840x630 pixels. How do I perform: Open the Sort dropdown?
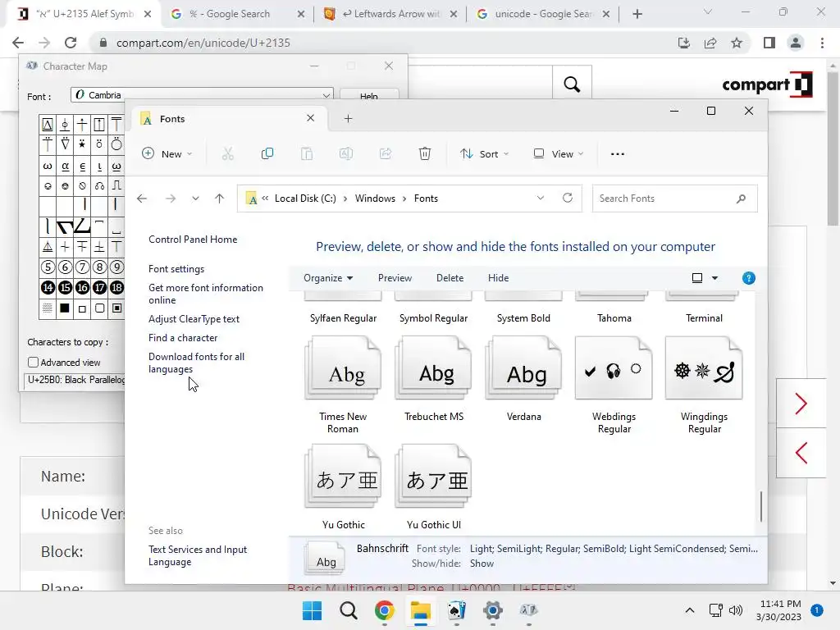click(x=484, y=154)
